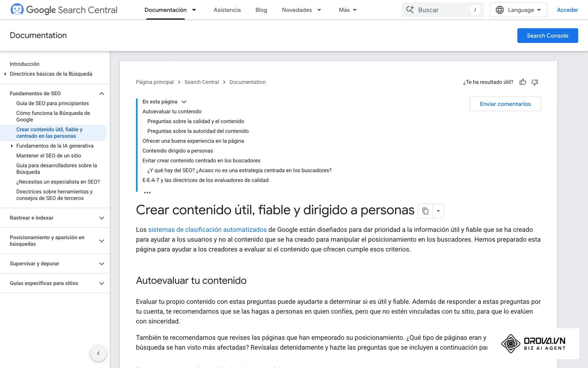Collapse the Fundamentos de SEO section
588x368 pixels.
101,93
